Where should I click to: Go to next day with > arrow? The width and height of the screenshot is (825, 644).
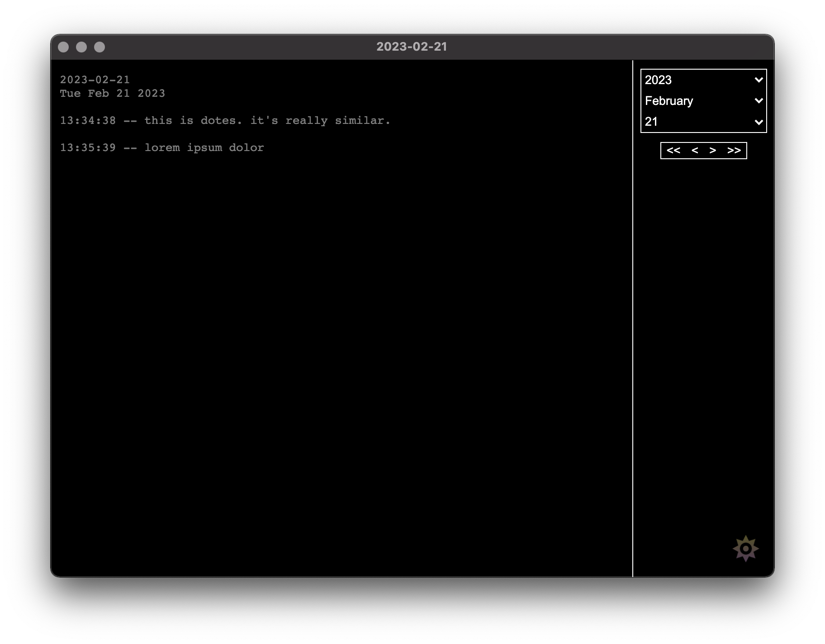[713, 151]
